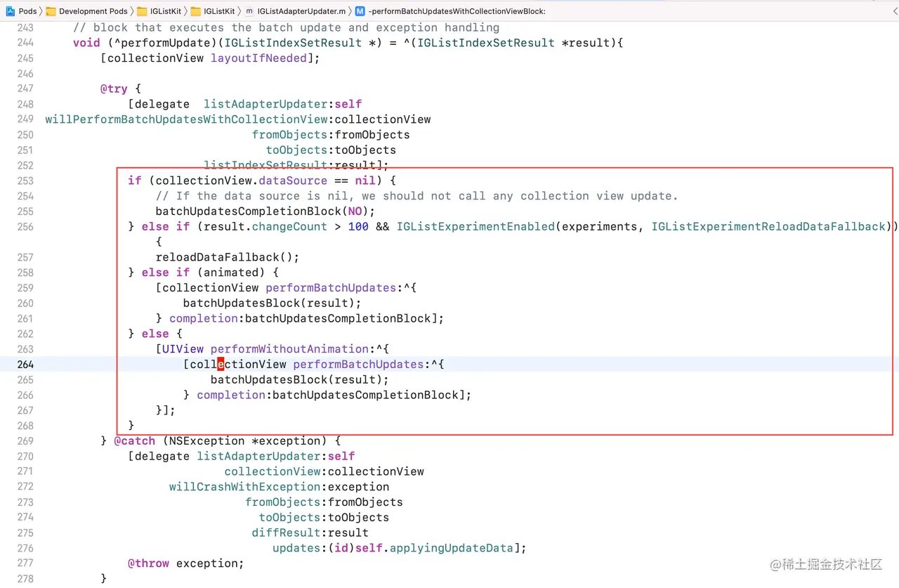Viewport: 899px width, 588px height.
Task: Click "performWithoutAnimation" on line 263
Action: [289, 349]
